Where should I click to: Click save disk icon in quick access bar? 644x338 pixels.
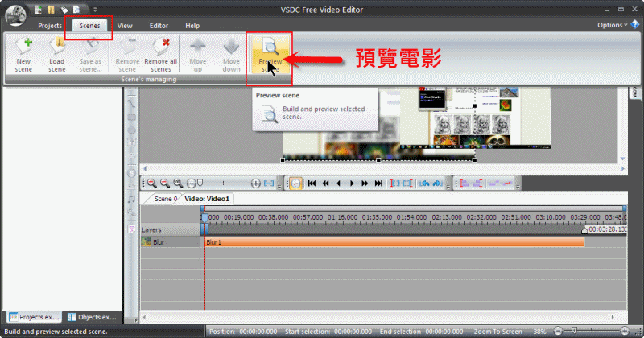pyautogui.click(x=64, y=10)
